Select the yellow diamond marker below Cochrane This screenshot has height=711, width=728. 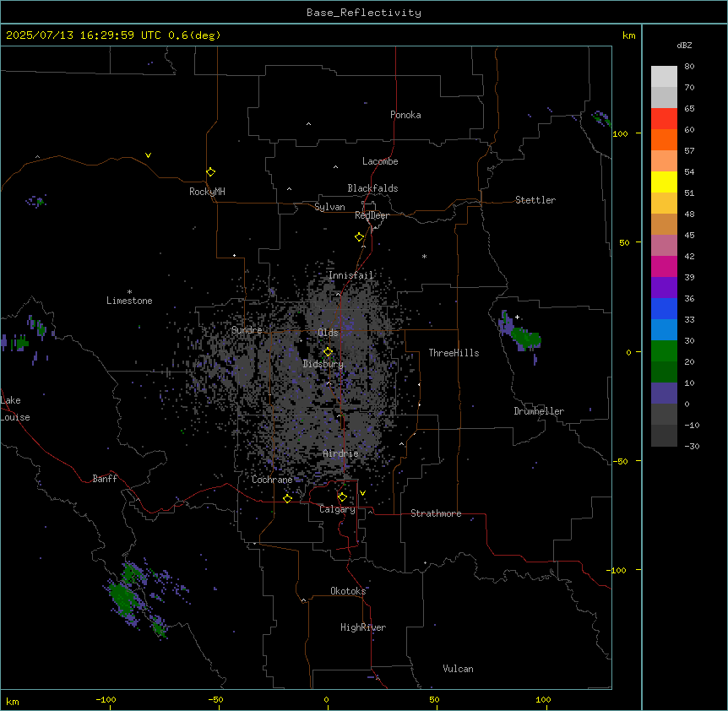pos(287,498)
